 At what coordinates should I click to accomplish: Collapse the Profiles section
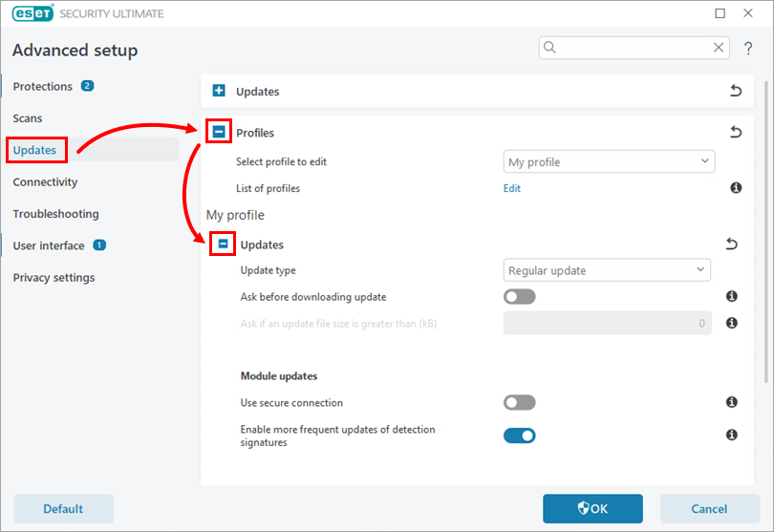(x=219, y=133)
